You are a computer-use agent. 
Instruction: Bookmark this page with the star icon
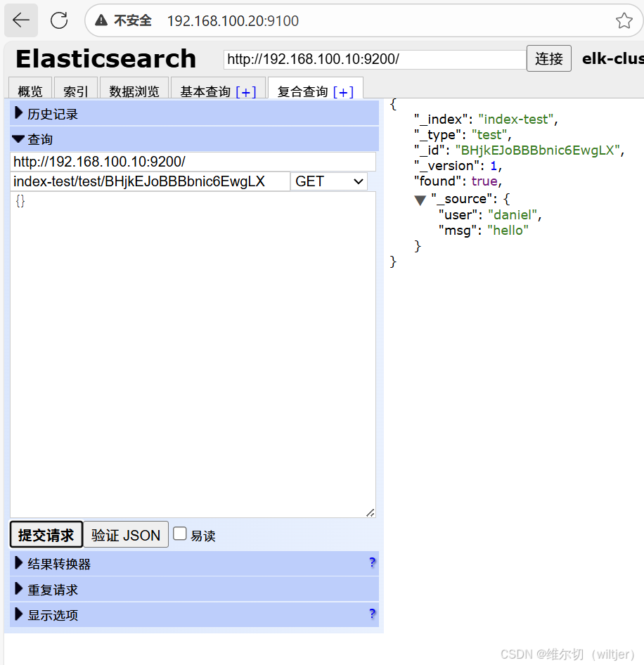624,20
